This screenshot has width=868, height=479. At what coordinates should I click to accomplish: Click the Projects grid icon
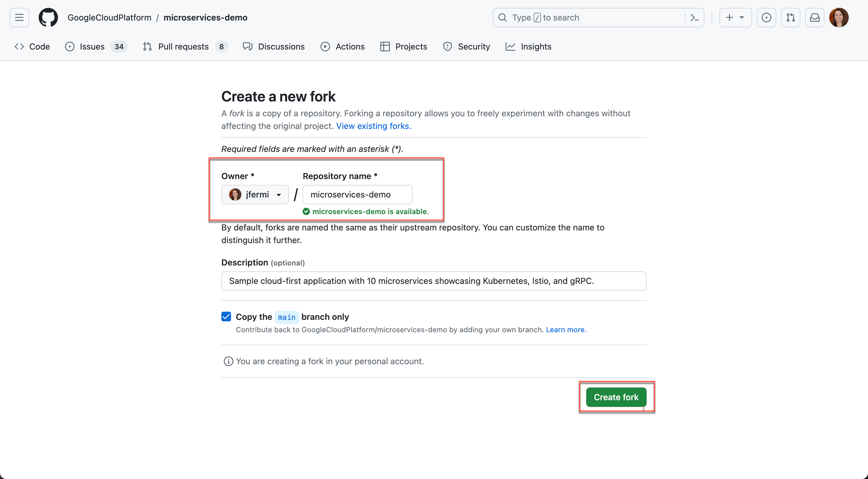[x=384, y=46]
